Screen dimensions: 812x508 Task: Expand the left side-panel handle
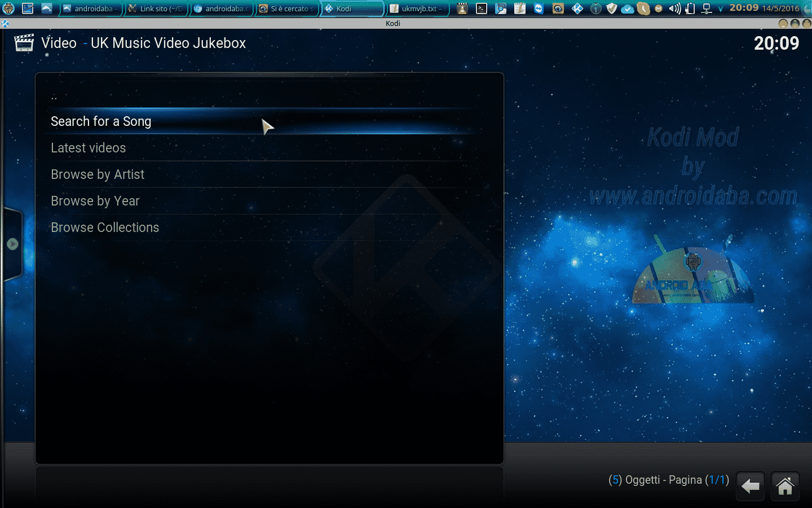(x=12, y=244)
